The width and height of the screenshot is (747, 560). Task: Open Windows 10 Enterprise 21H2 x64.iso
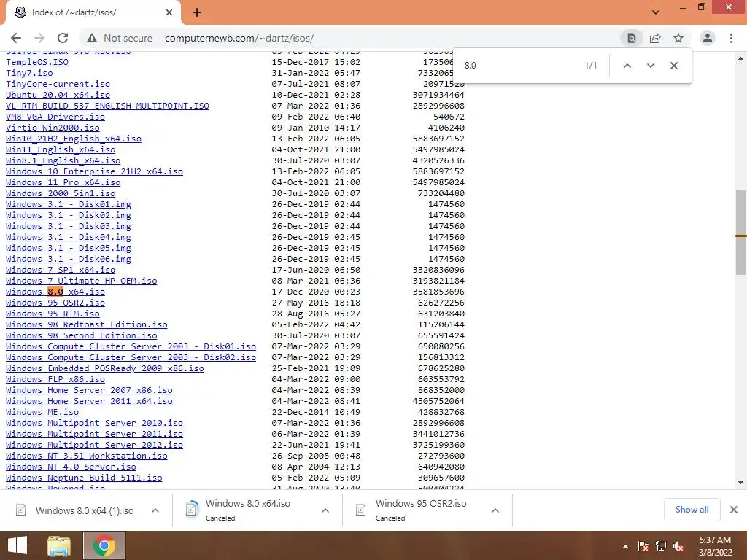point(94,171)
